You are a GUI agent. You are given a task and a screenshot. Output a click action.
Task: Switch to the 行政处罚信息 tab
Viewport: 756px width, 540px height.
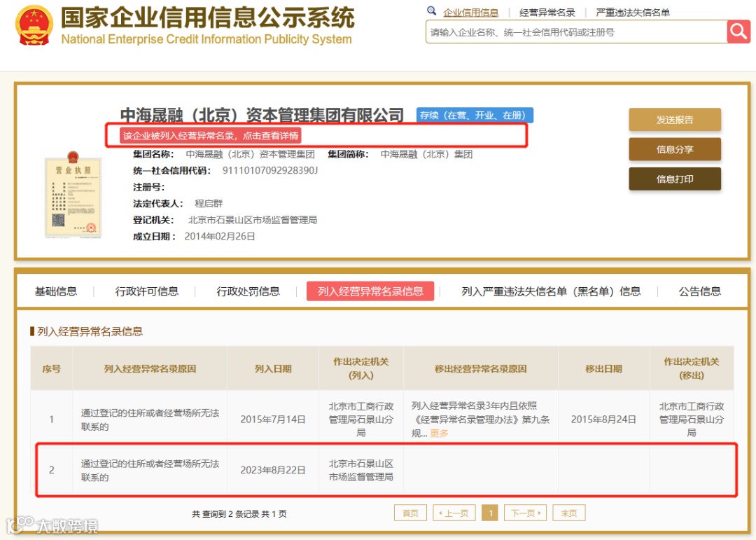pos(248,291)
